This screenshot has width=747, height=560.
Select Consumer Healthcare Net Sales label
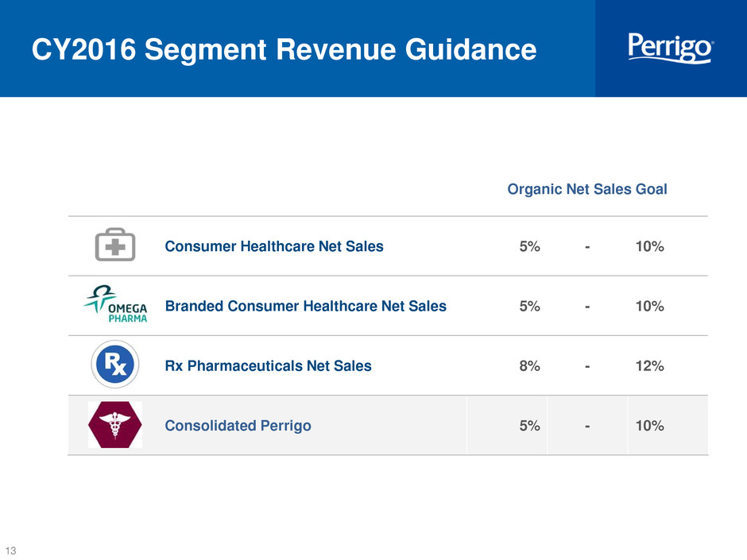tap(274, 246)
